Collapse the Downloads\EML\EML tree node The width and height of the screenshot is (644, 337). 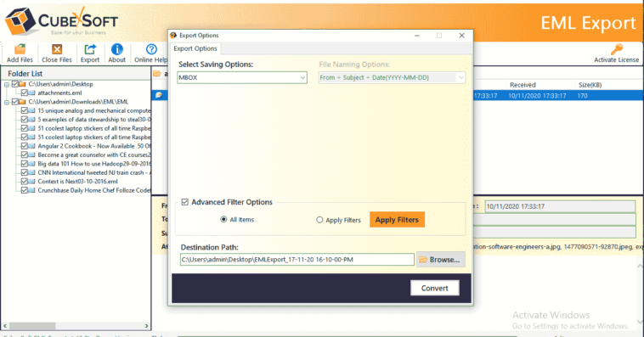pos(7,102)
